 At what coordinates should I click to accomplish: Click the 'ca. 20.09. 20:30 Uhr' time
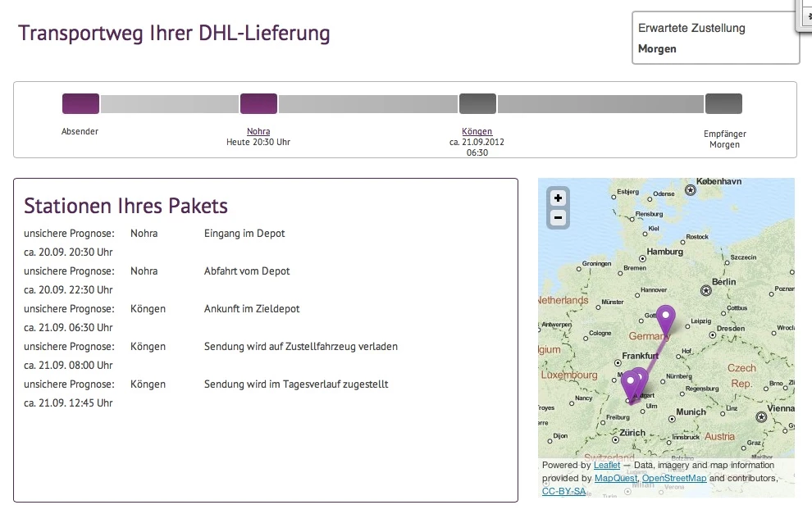point(68,252)
